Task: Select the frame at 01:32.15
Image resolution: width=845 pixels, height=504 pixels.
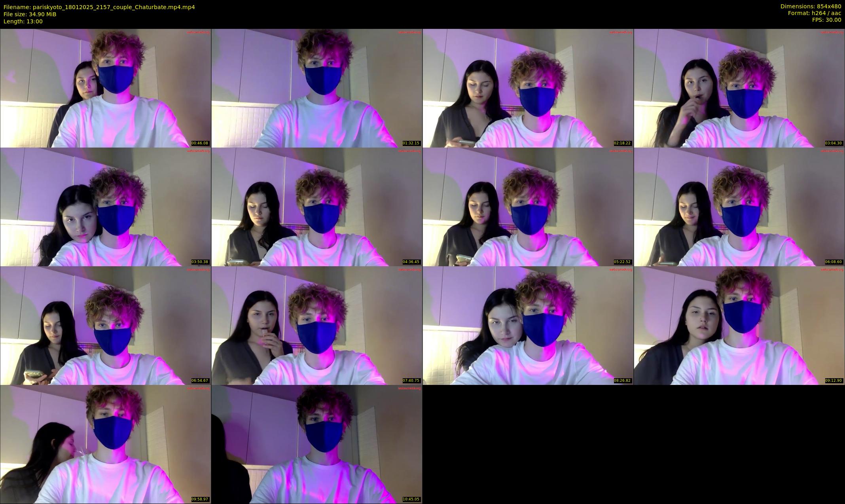Action: 316,88
